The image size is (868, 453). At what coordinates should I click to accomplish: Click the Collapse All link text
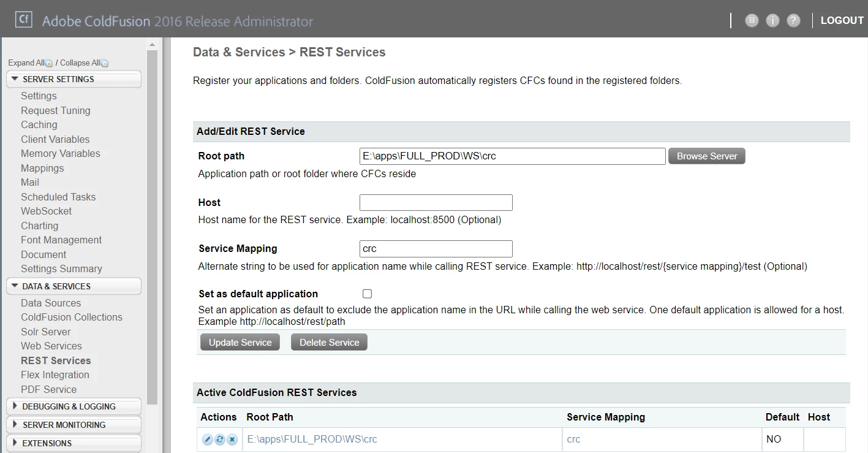point(80,63)
